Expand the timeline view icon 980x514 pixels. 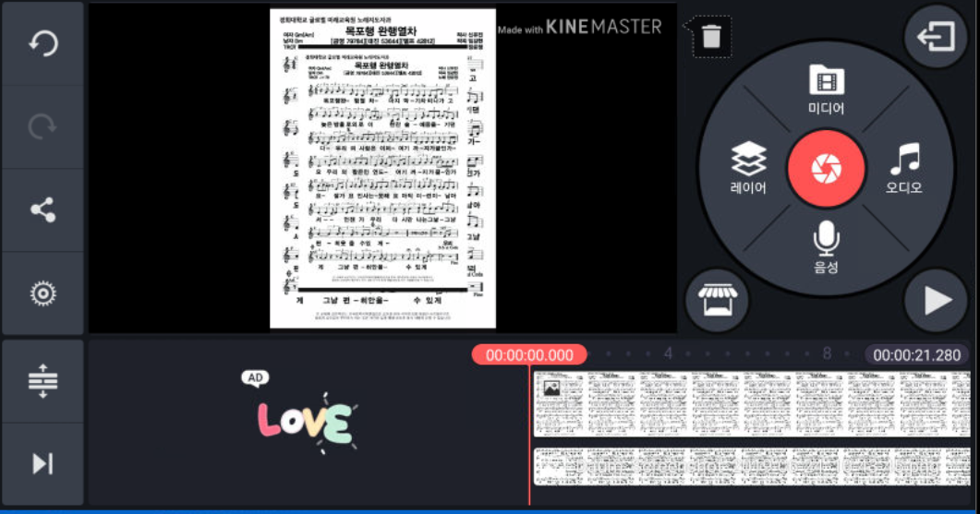[42, 381]
